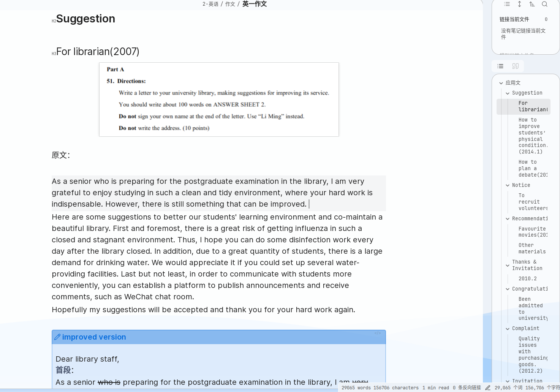Jump to 'To recruit volunteers' outline item
Viewport: 560px width, 392px height.
tap(532, 202)
